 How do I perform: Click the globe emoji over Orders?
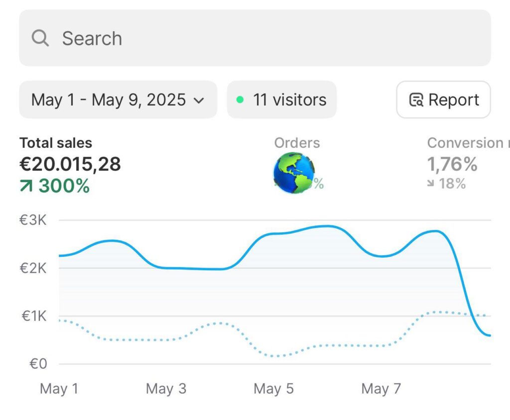(294, 173)
